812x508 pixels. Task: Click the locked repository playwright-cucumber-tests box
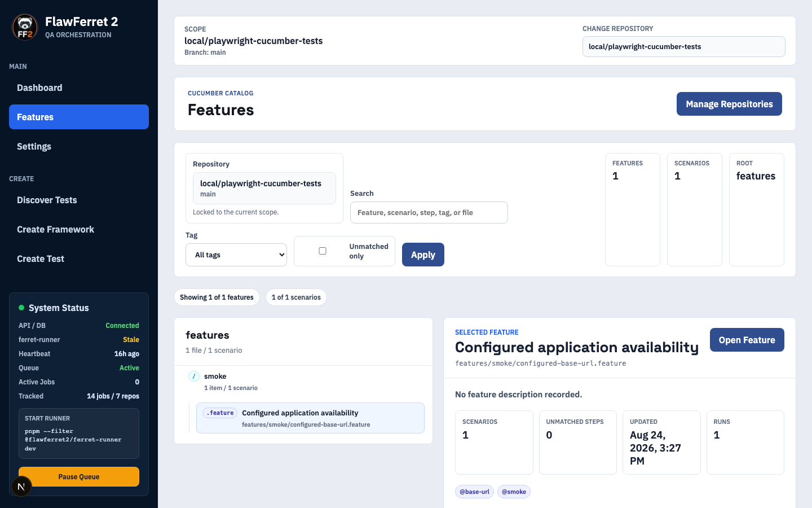(264, 188)
